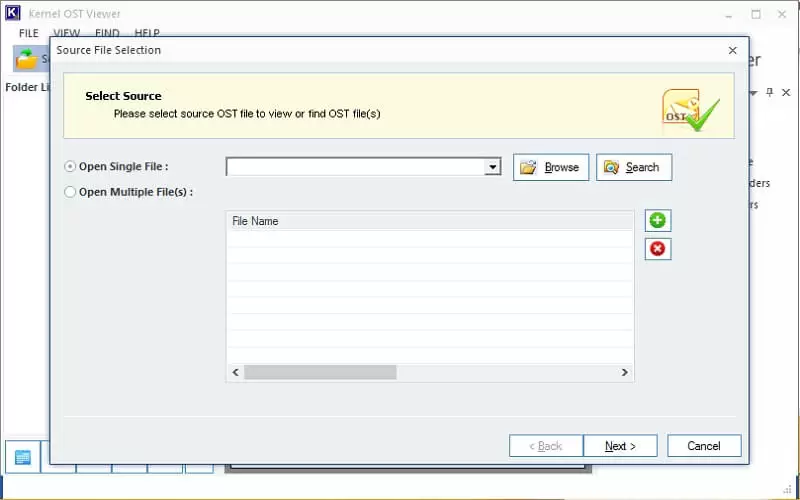Click the Next button
The width and height of the screenshot is (800, 500).
pyautogui.click(x=620, y=446)
